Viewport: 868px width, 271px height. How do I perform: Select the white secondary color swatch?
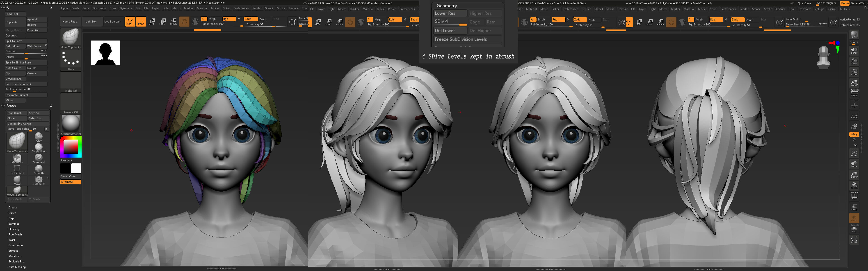76,168
